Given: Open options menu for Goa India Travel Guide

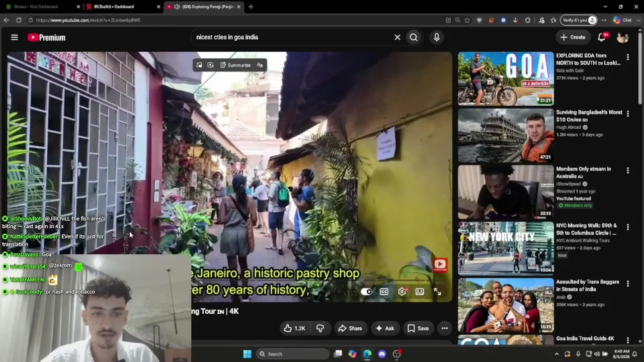Looking at the screenshot, I should click(627, 340).
